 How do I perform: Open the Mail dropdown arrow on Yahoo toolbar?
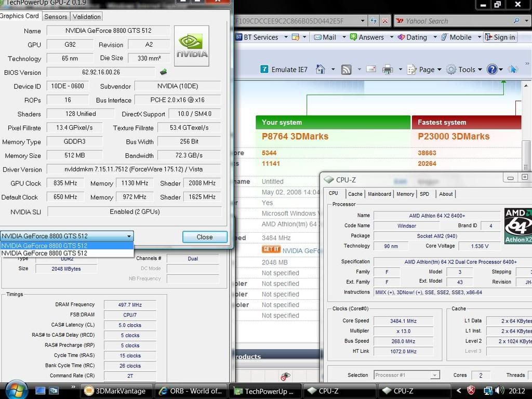click(x=344, y=37)
